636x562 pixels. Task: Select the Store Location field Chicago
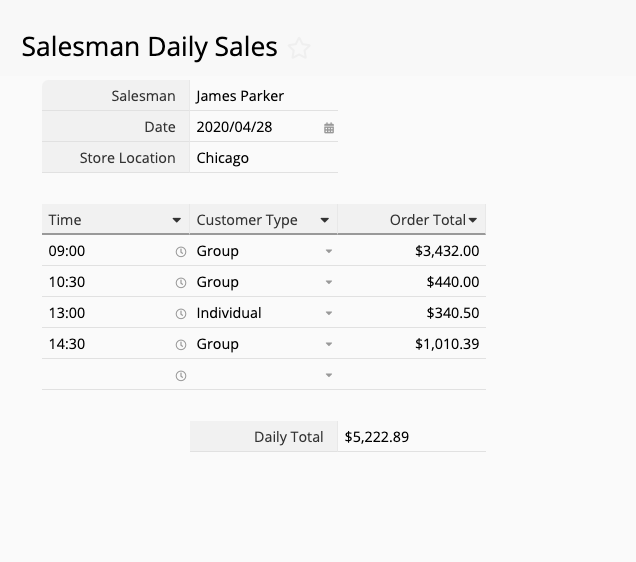pos(264,158)
